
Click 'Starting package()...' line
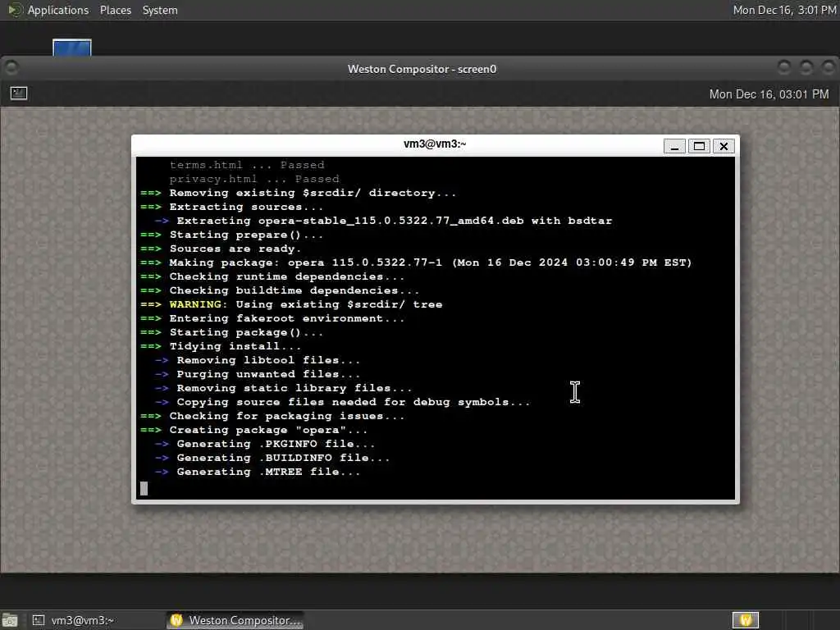point(232,333)
